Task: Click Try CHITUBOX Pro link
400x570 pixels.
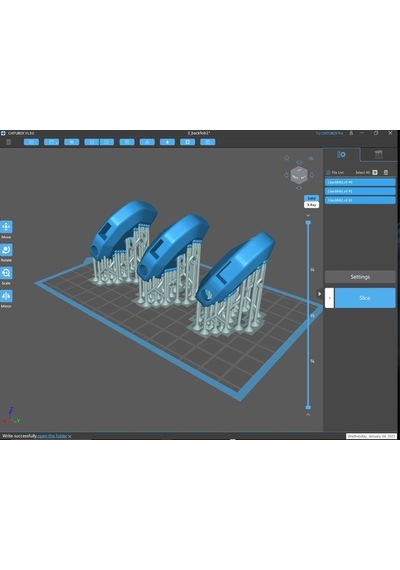Action: point(329,133)
